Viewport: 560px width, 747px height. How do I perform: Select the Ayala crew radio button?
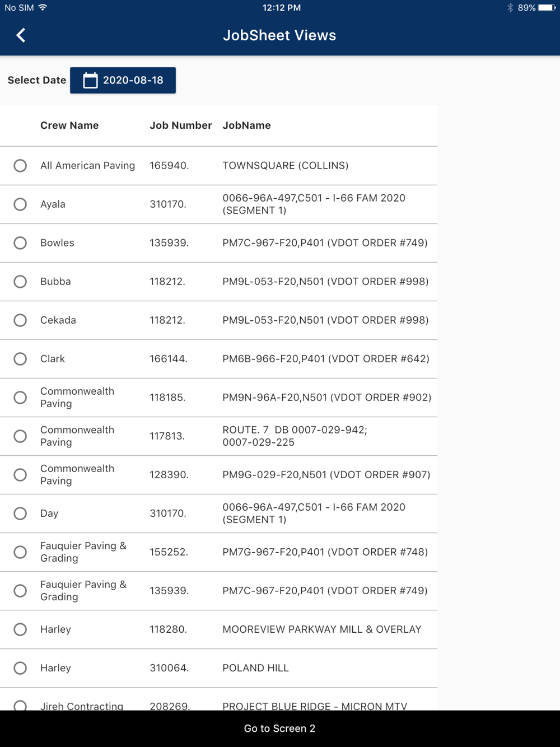(x=20, y=204)
